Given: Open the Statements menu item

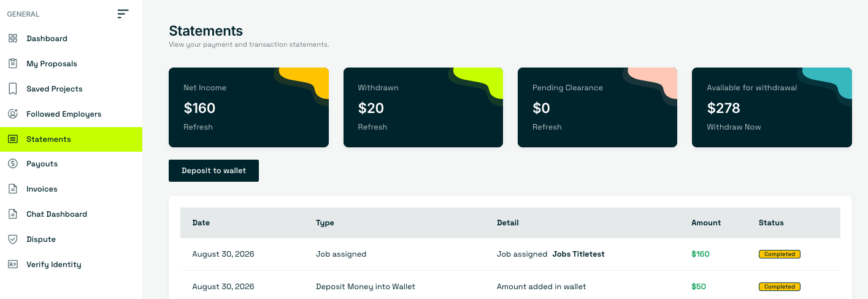Looking at the screenshot, I should coord(71,139).
